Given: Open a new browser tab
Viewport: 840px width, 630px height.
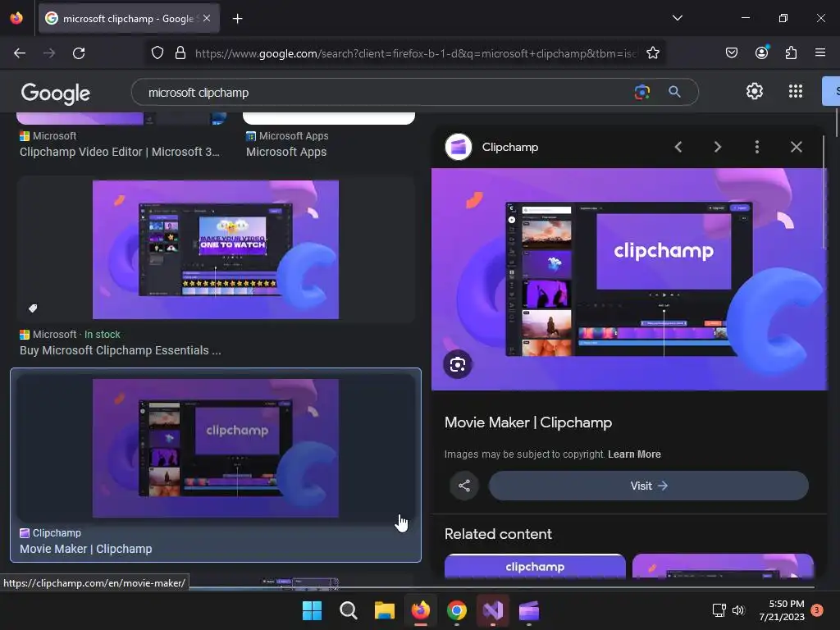Looking at the screenshot, I should point(237,19).
